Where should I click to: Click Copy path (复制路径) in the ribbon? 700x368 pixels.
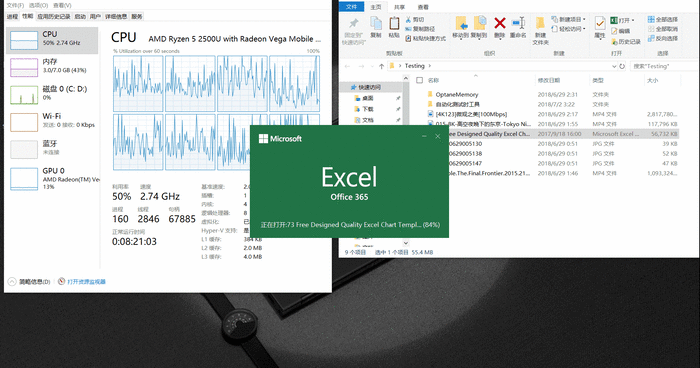(420, 29)
